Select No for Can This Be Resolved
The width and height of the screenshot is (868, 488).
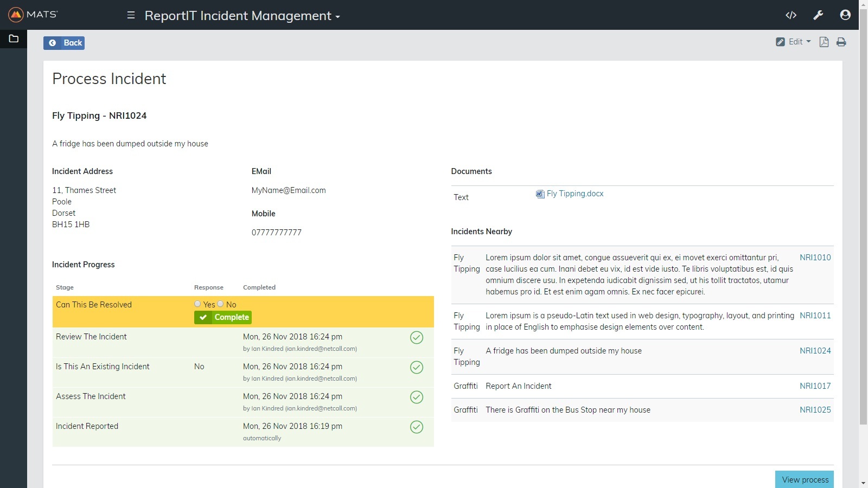[x=220, y=304]
